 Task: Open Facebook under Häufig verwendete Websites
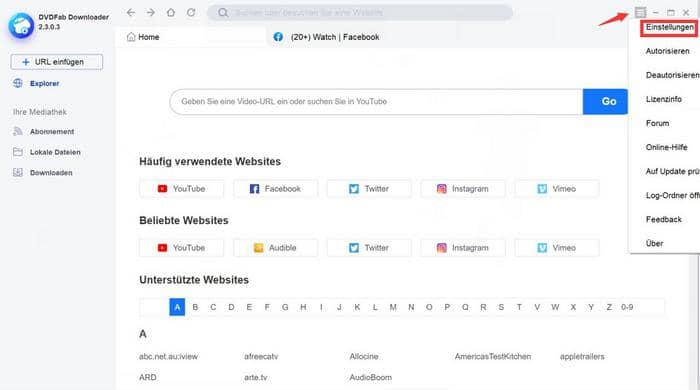coord(275,189)
